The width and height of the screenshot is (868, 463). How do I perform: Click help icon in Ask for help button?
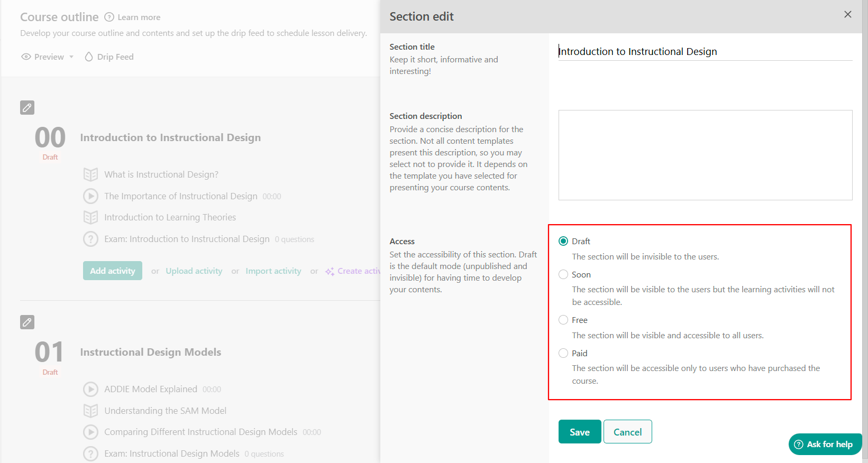click(x=799, y=445)
